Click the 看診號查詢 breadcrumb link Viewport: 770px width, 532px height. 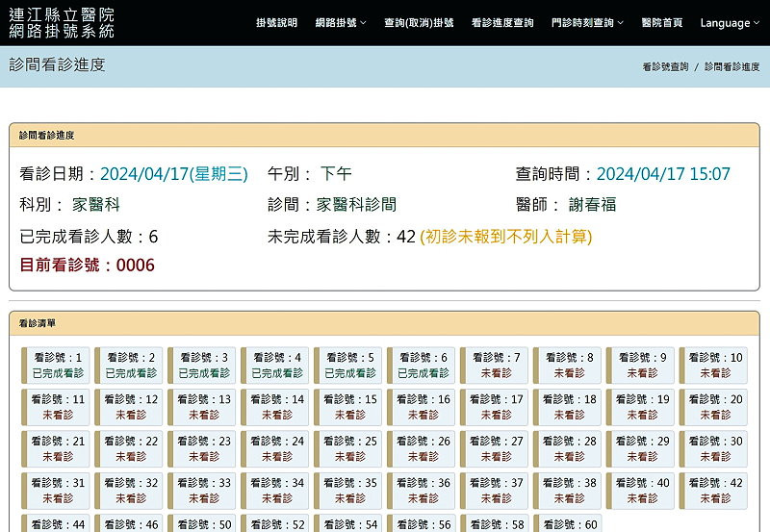tap(665, 66)
